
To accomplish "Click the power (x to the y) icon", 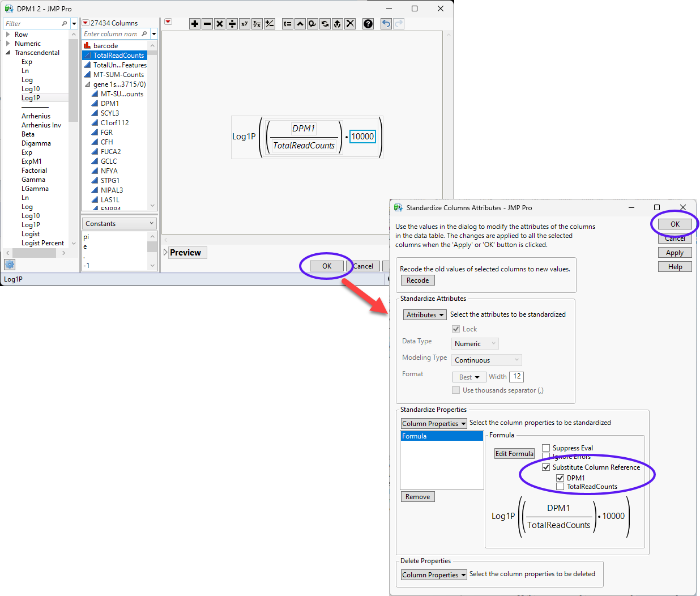I will click(x=245, y=24).
